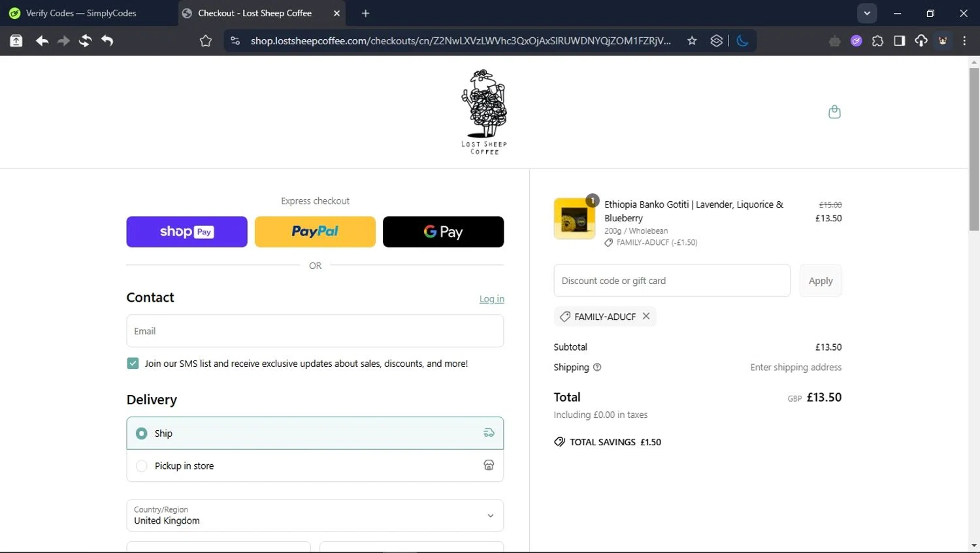This screenshot has height=553, width=980.
Task: Click the browser forward arrow
Action: [x=63, y=40]
